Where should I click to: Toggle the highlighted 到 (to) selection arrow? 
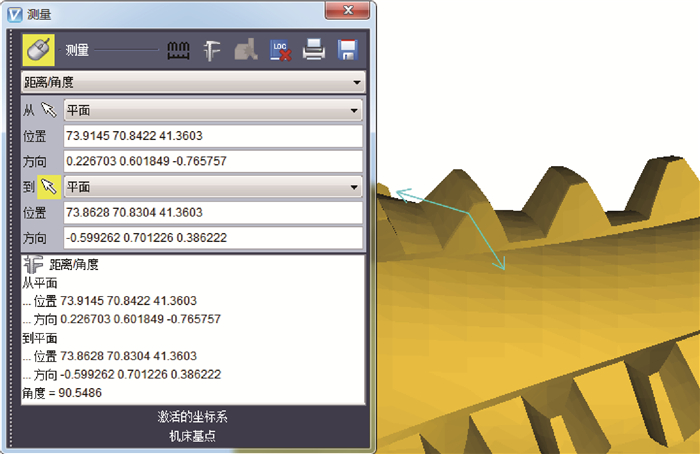click(x=48, y=187)
